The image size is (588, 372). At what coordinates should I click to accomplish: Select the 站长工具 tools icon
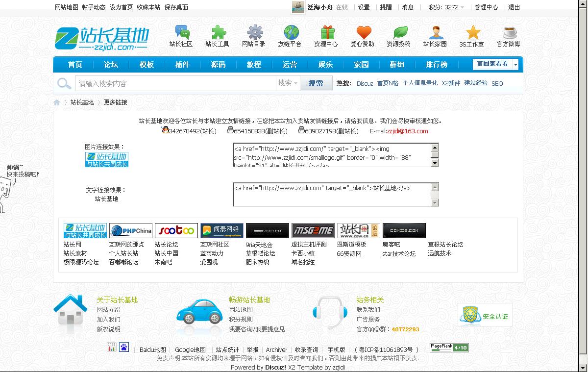pyautogui.click(x=218, y=35)
